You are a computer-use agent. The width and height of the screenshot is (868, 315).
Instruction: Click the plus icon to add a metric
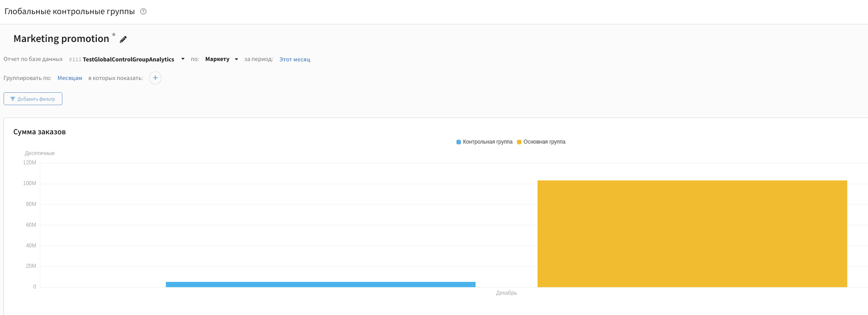(155, 78)
